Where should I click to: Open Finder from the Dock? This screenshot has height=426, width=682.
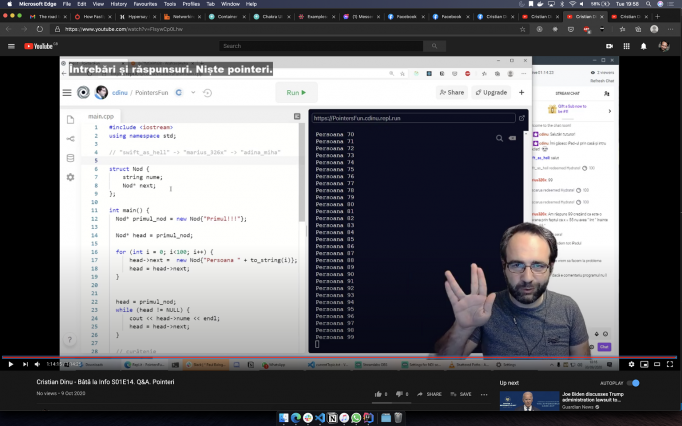click(284, 418)
